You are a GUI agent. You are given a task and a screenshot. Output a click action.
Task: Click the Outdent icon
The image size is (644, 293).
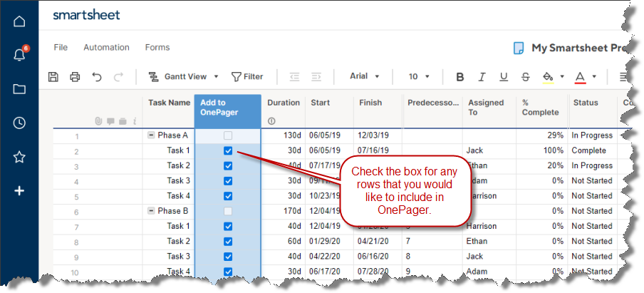pos(294,76)
